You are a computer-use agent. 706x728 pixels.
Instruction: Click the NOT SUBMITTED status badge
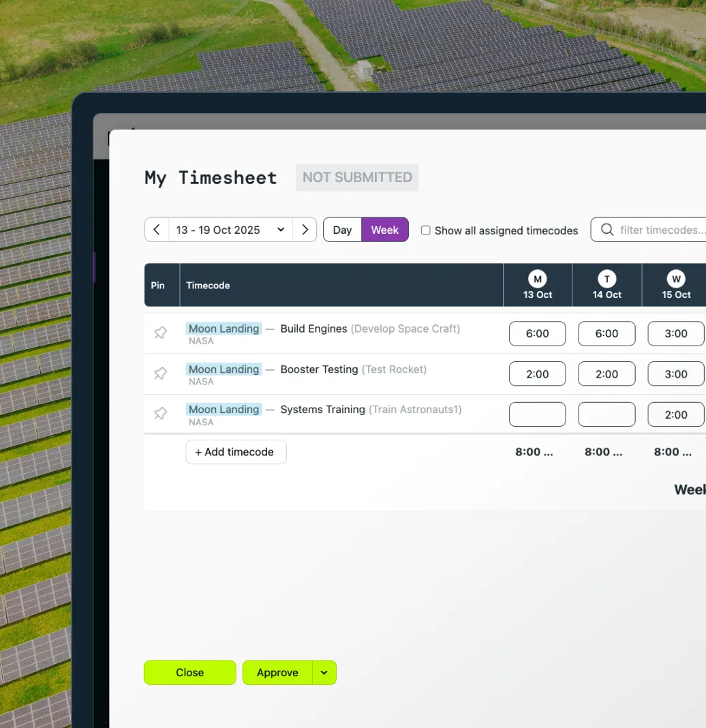(x=357, y=177)
